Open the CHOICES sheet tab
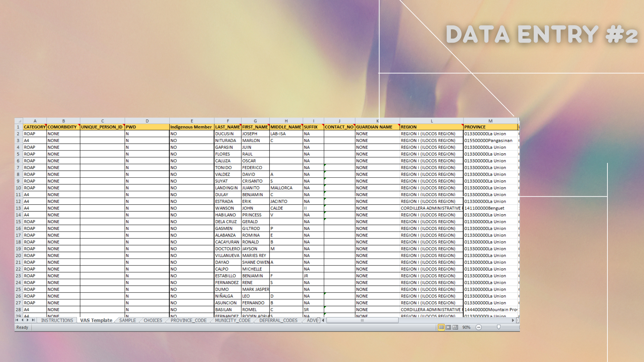 point(153,320)
